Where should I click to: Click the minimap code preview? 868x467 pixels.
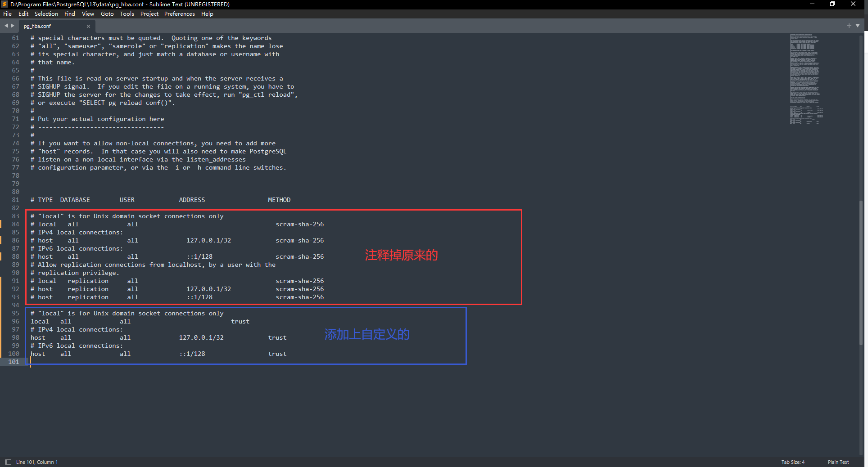coord(806,79)
